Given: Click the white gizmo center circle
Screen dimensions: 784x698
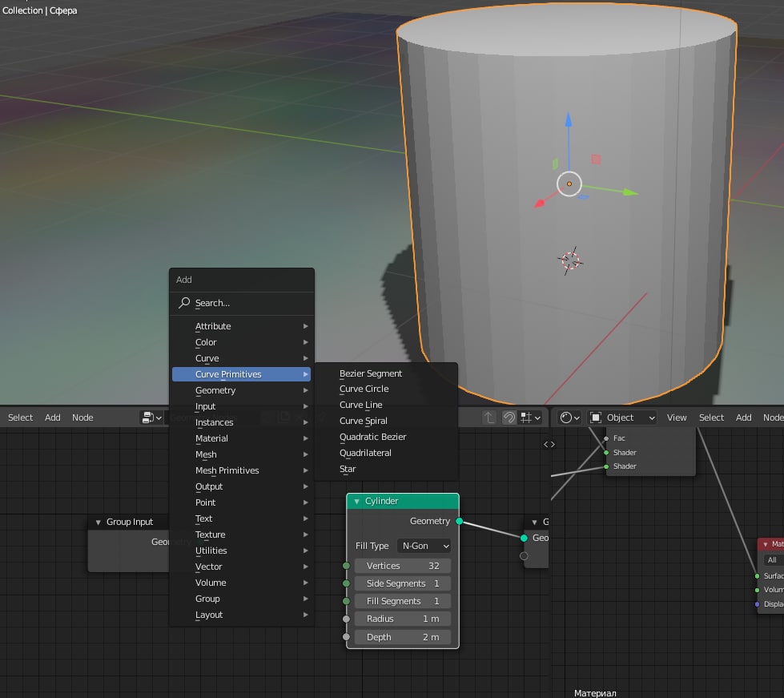Looking at the screenshot, I should pos(569,184).
